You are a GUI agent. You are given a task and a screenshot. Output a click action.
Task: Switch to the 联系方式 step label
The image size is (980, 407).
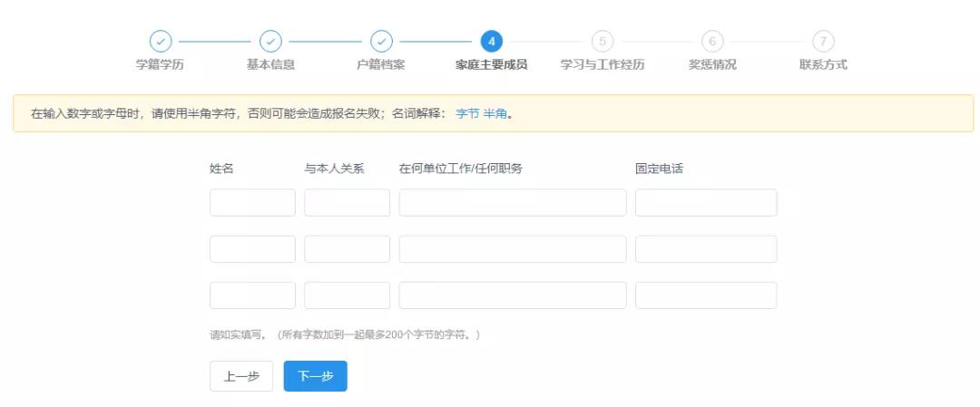[823, 65]
